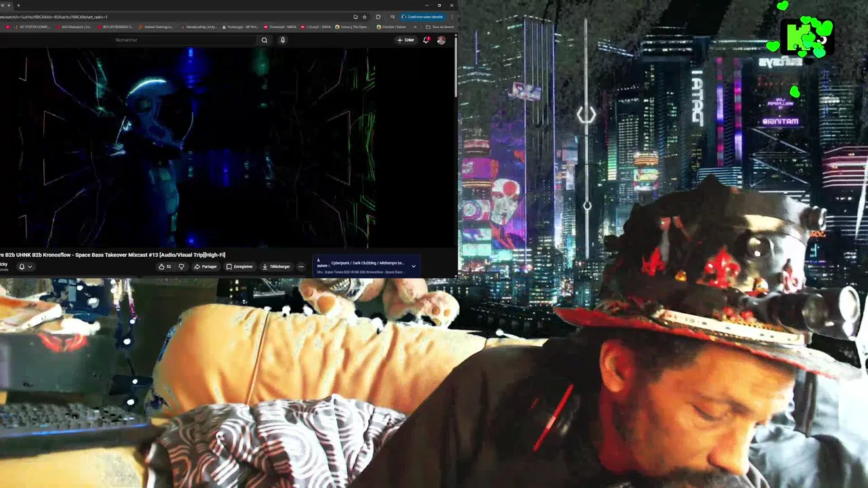This screenshot has height=488, width=868.
Task: Click the address bar URL
Action: point(54,17)
